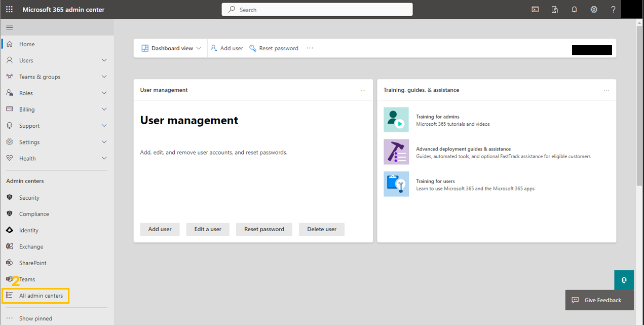Click Show pinned in the navigation
Viewport: 644px width, 325px height.
point(35,318)
